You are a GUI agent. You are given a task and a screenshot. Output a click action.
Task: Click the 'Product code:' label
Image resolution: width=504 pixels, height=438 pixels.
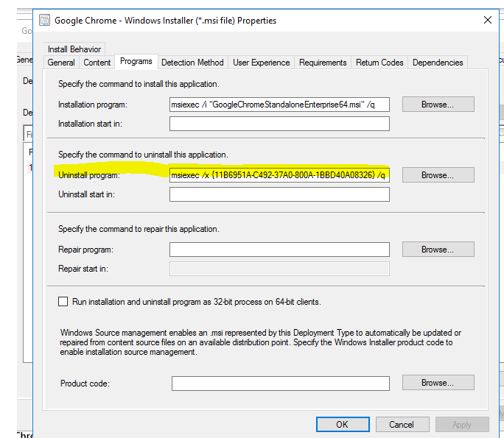(85, 384)
